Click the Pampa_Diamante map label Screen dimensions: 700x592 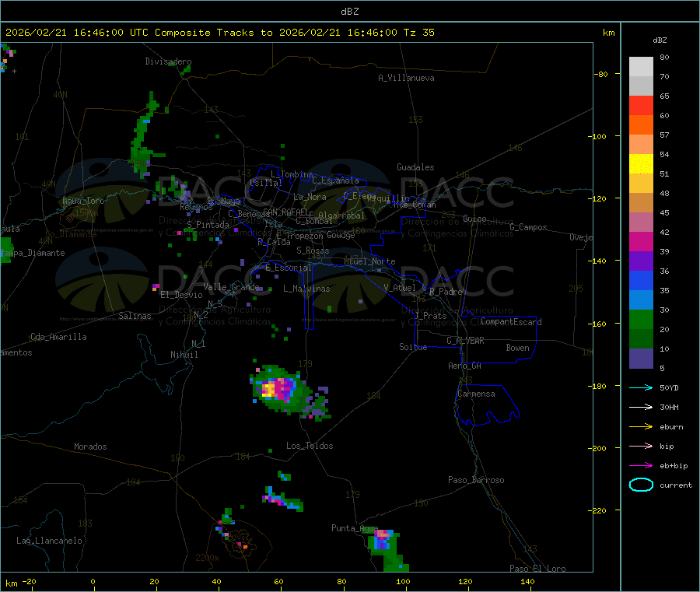[x=32, y=253]
